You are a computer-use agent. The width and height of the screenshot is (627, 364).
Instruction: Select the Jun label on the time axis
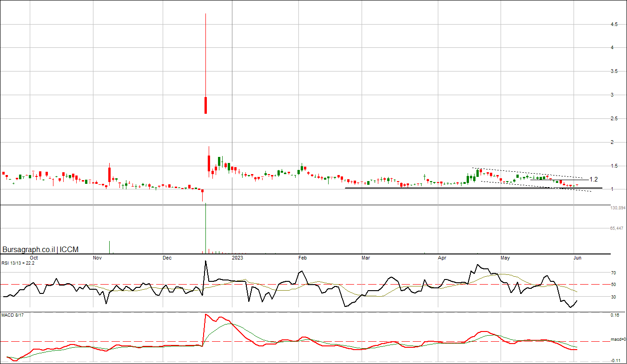[x=577, y=257]
